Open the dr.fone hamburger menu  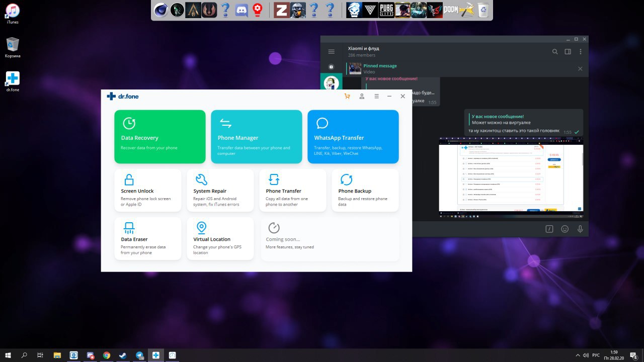coord(376,96)
